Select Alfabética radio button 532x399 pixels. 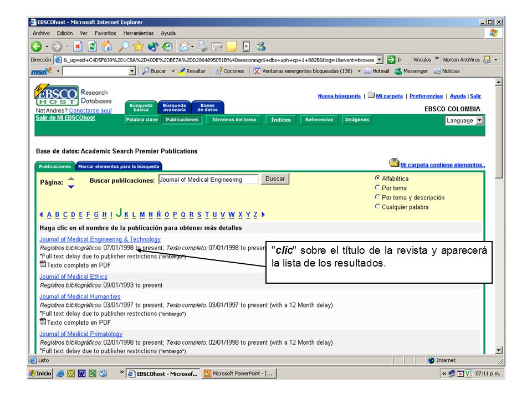377,178
